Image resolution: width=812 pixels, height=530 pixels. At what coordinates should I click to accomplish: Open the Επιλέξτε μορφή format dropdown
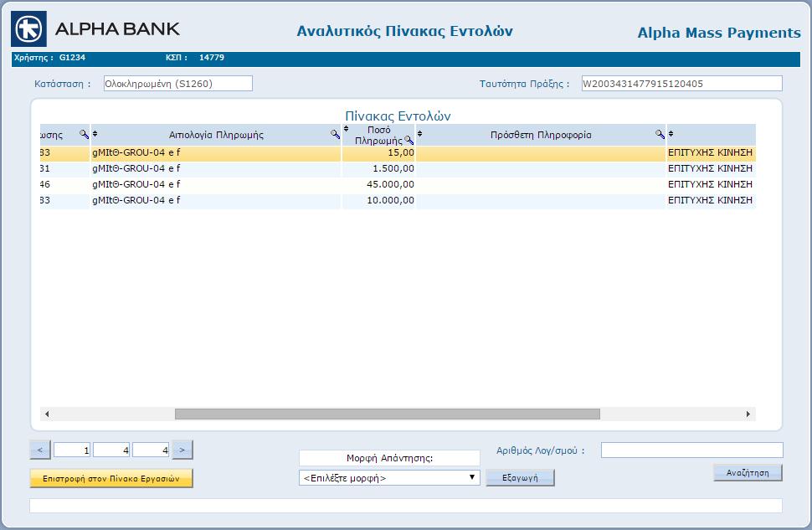(389, 478)
